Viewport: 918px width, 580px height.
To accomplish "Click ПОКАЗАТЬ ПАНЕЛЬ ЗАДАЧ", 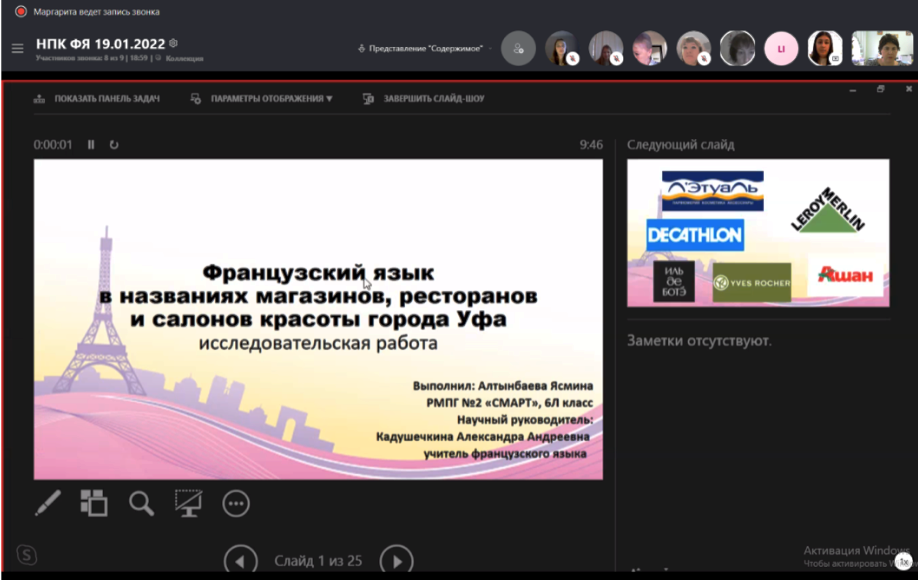I will [x=97, y=99].
